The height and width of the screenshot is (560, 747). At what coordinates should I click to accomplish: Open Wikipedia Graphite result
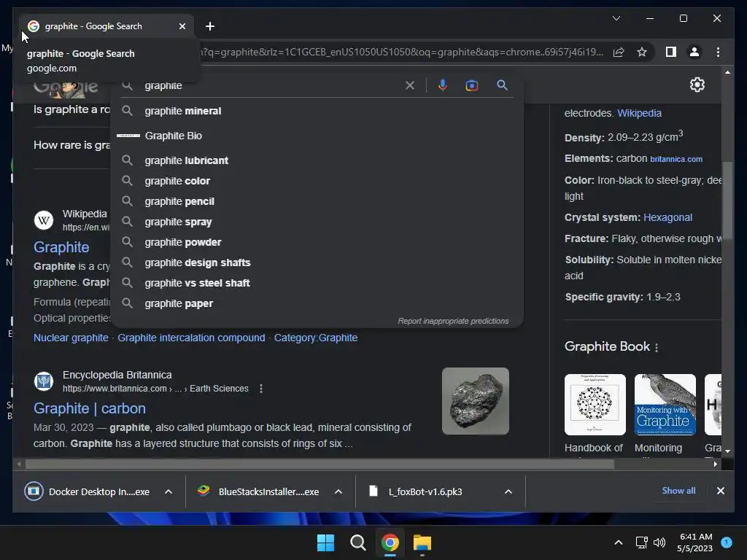(61, 247)
